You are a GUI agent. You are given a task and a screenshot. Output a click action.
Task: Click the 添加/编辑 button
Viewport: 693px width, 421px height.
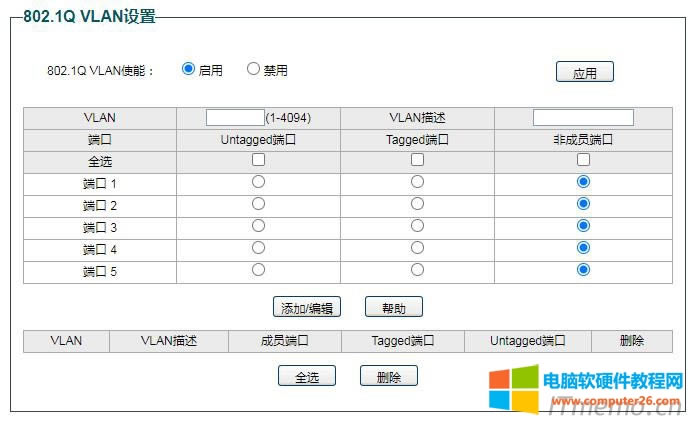point(307,307)
